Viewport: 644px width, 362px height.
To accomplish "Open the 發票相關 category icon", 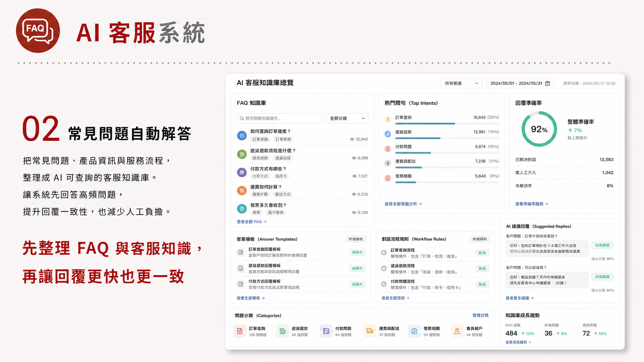I will point(414,331).
